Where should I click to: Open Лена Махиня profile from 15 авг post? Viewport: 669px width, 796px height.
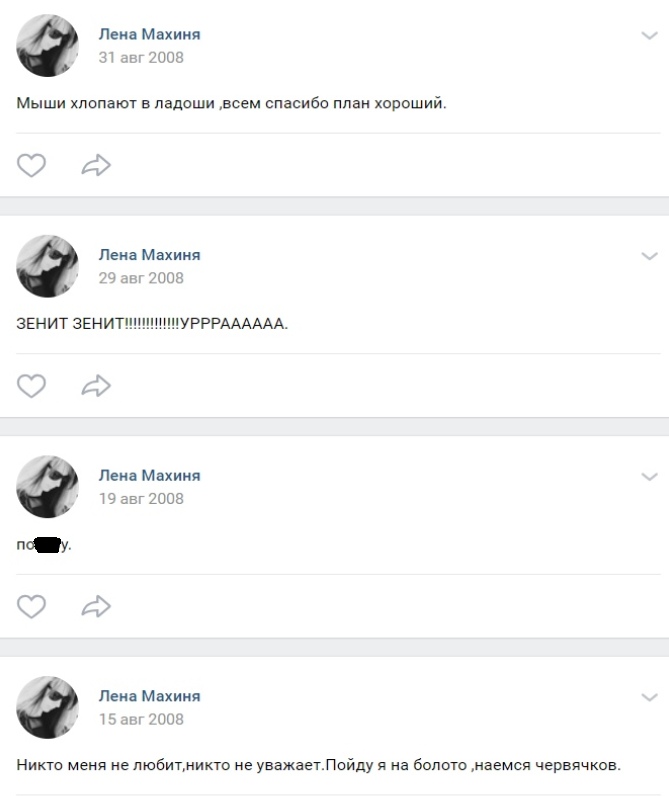(x=149, y=695)
